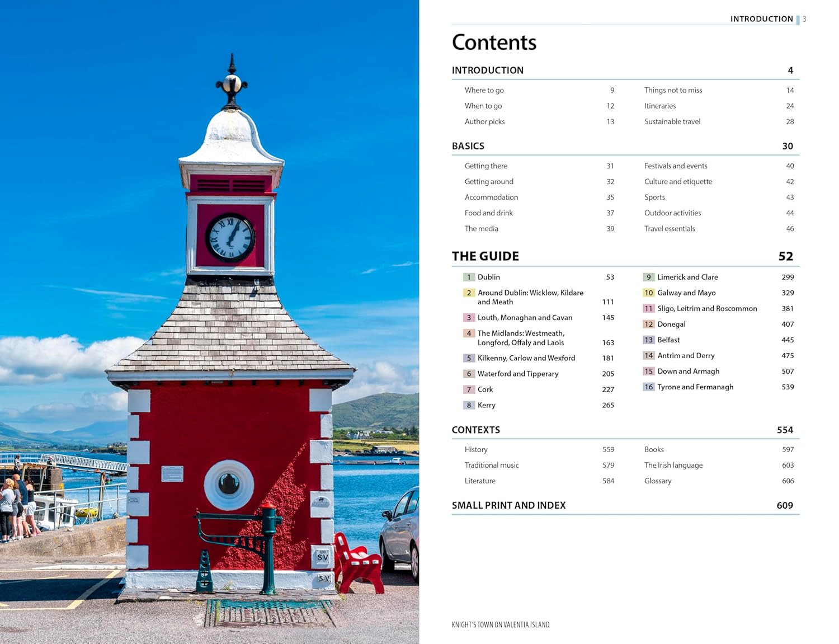Open the Food and drink entry

coord(488,213)
